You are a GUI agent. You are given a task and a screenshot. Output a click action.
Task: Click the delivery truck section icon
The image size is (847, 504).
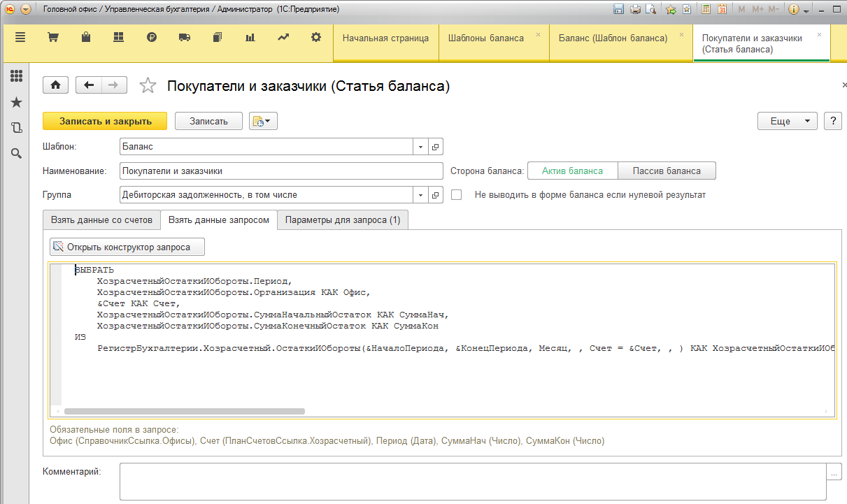(185, 38)
